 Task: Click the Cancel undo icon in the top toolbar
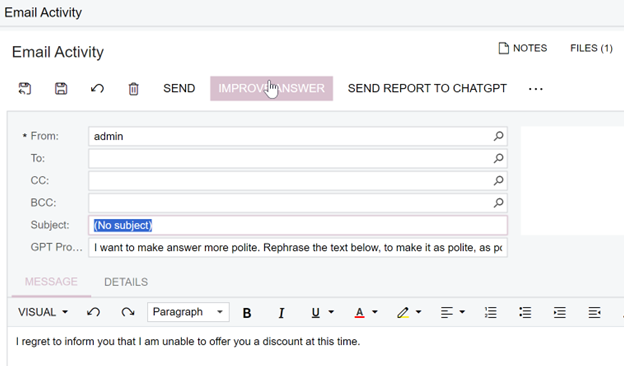(x=97, y=88)
